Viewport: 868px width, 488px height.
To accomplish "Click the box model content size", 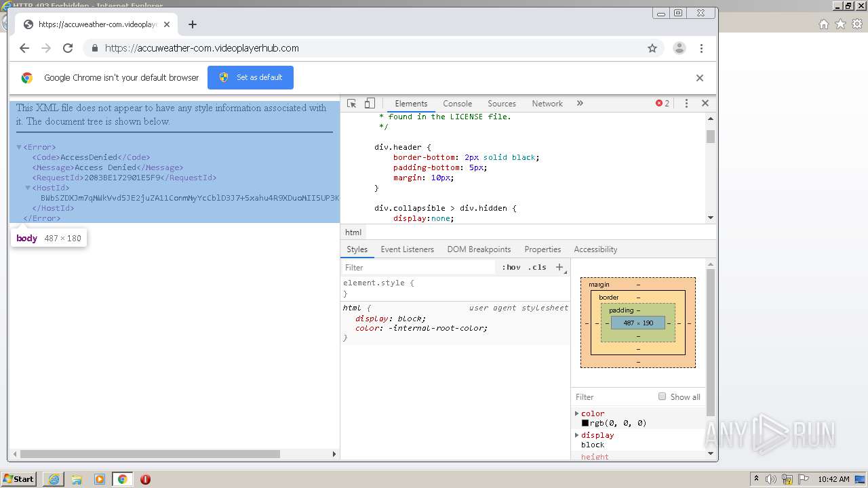I will pyautogui.click(x=638, y=323).
